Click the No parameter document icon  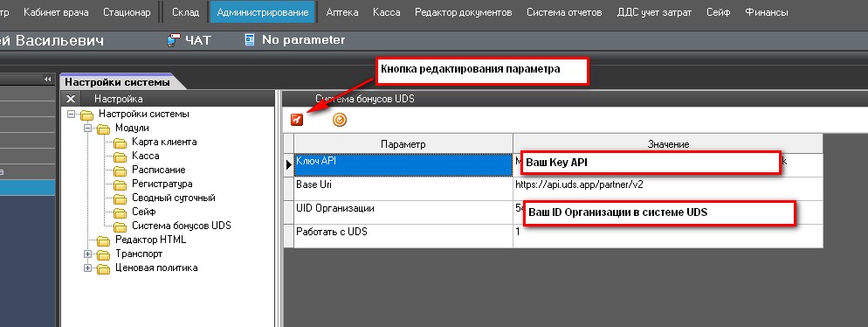pyautogui.click(x=251, y=40)
